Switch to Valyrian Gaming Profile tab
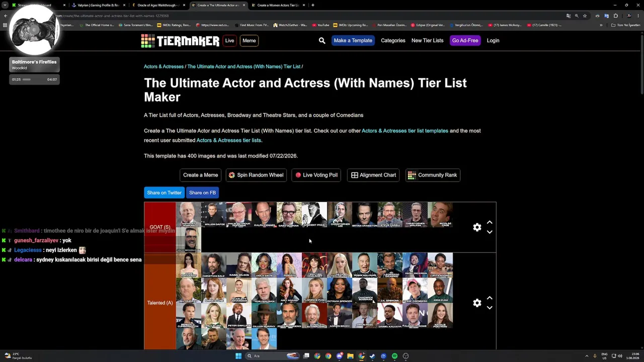Viewport: 644px width, 362px height. [x=99, y=5]
